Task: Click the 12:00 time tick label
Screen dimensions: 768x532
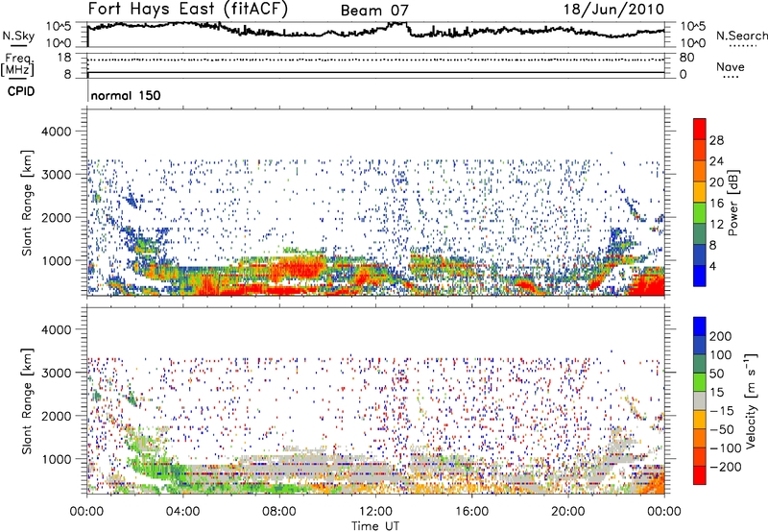Action: 375,512
